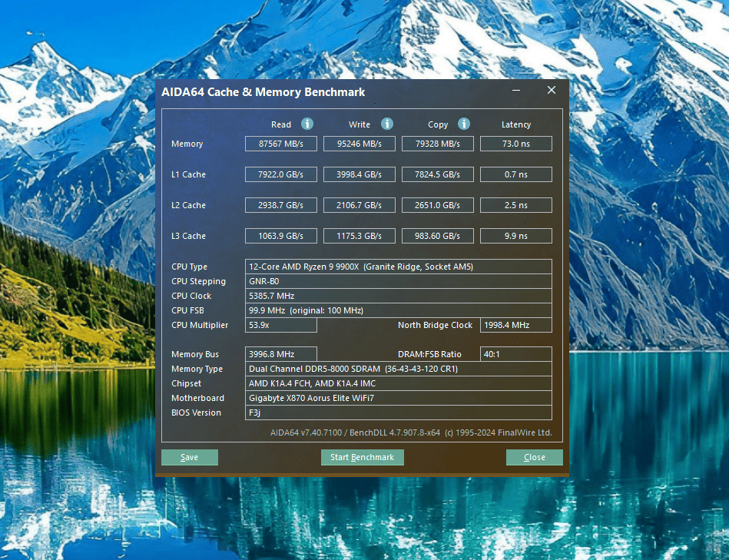Select the Memory Write value 95246 MB/s

pyautogui.click(x=360, y=144)
